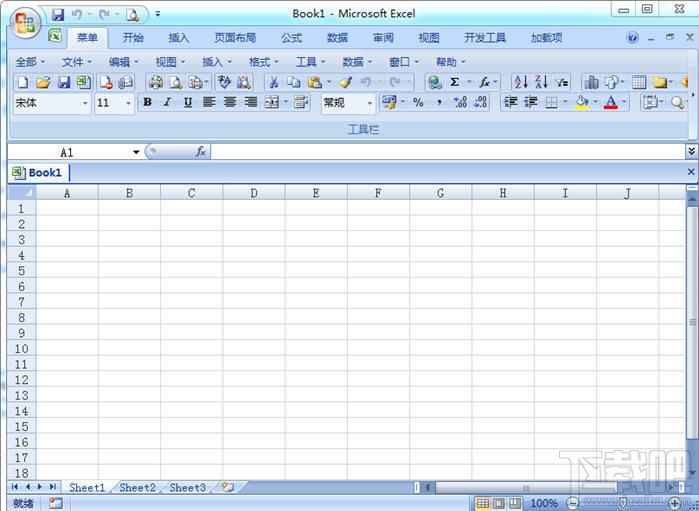Apply comma style formatting

(x=439, y=103)
